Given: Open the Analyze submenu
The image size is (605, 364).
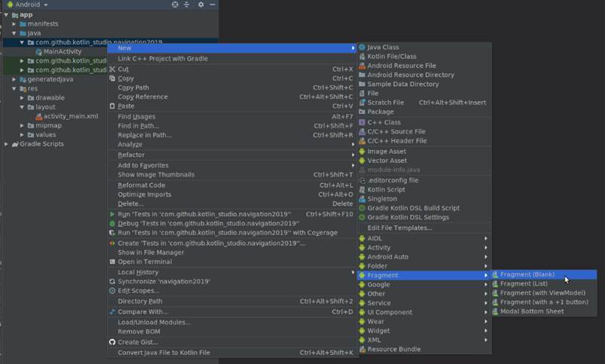Looking at the screenshot, I should tap(232, 145).
